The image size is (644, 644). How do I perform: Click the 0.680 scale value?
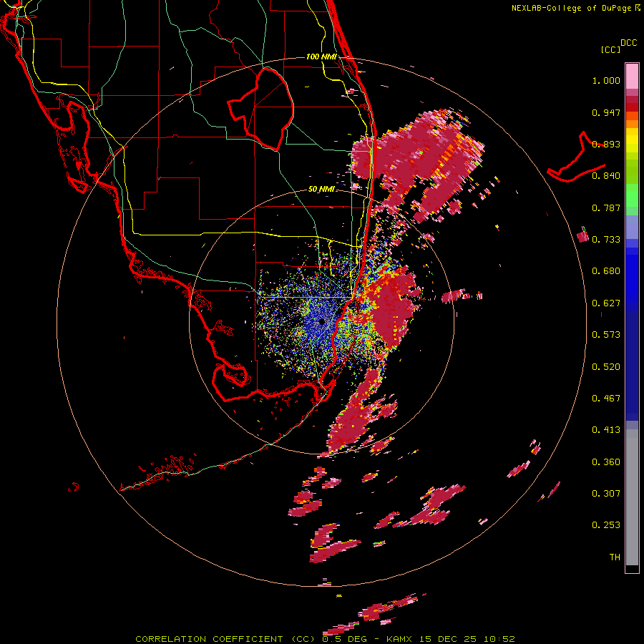(606, 271)
